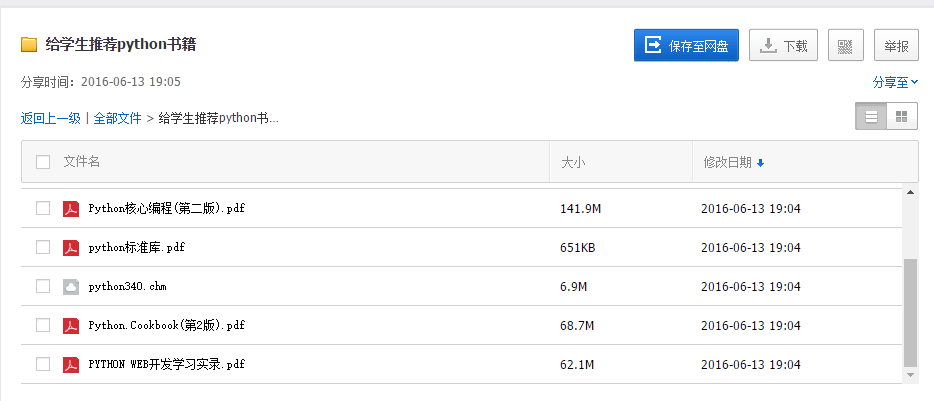Viewport: 934px width, 401px height.
Task: Click the yellow folder icon beside the share title
Action: (29, 45)
